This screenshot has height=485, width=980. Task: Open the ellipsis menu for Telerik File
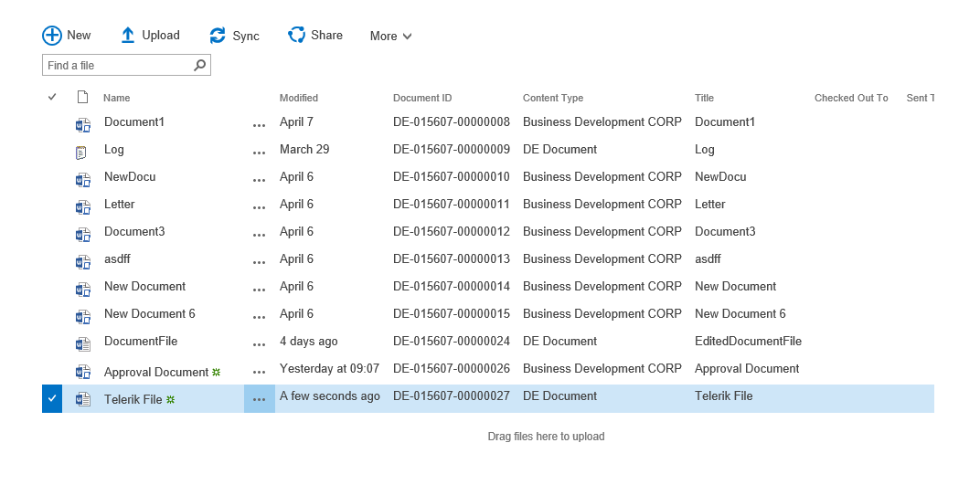[259, 399]
